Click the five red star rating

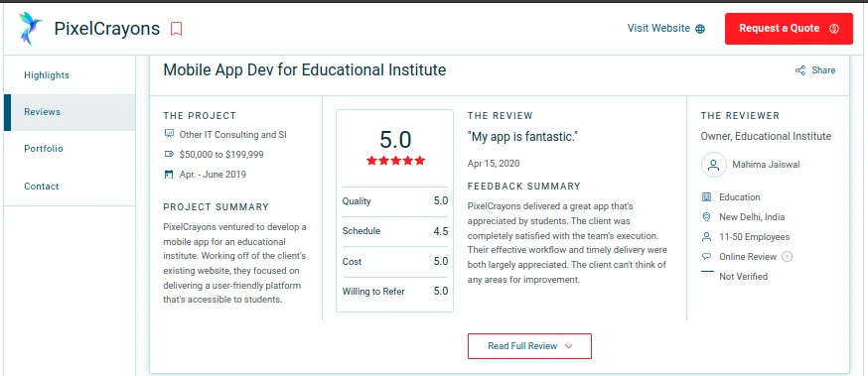tap(395, 161)
